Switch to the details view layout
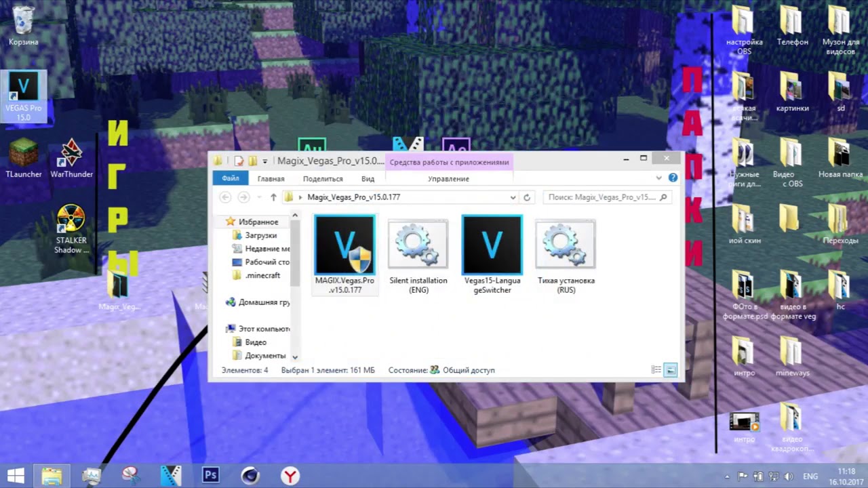 [x=656, y=370]
